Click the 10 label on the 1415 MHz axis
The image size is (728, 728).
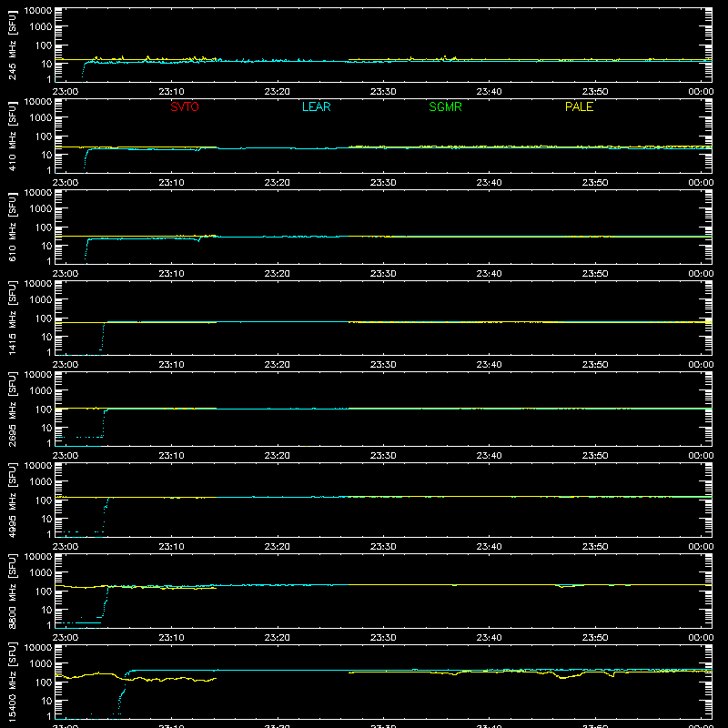(47, 337)
